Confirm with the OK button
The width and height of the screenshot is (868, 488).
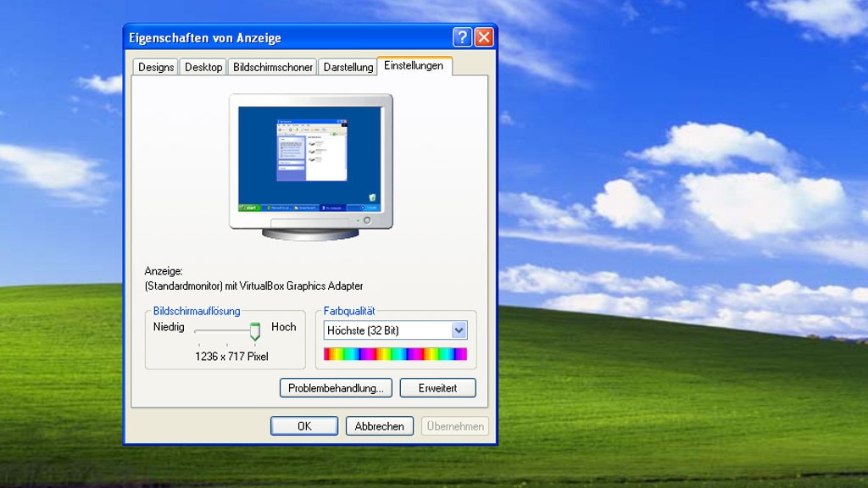pos(304,426)
